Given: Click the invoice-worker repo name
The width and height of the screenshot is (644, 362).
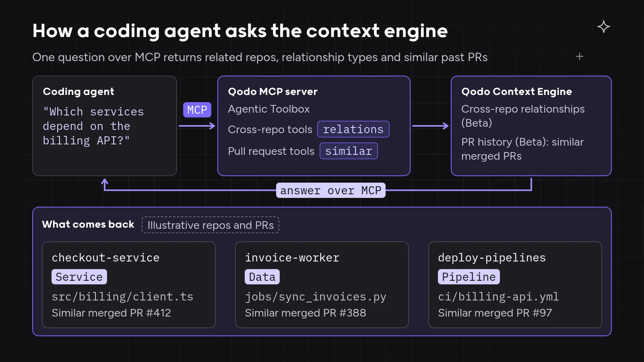Looking at the screenshot, I should pyautogui.click(x=292, y=257).
